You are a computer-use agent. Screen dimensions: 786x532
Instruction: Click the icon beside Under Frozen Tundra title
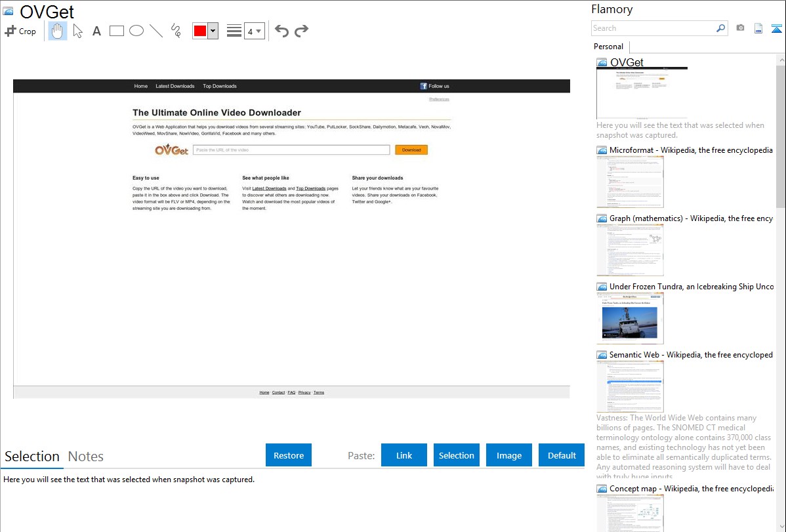[602, 287]
